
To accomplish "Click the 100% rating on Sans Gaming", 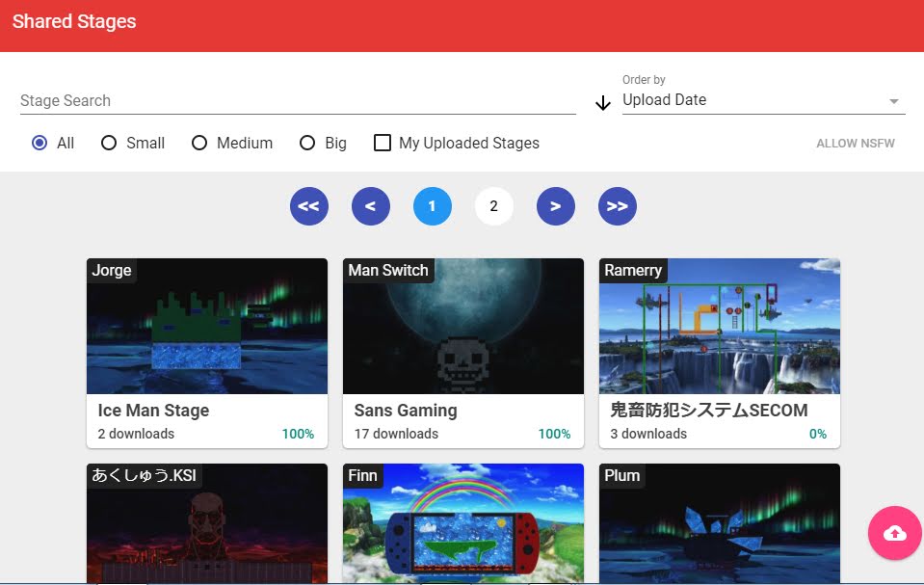I will click(x=554, y=434).
